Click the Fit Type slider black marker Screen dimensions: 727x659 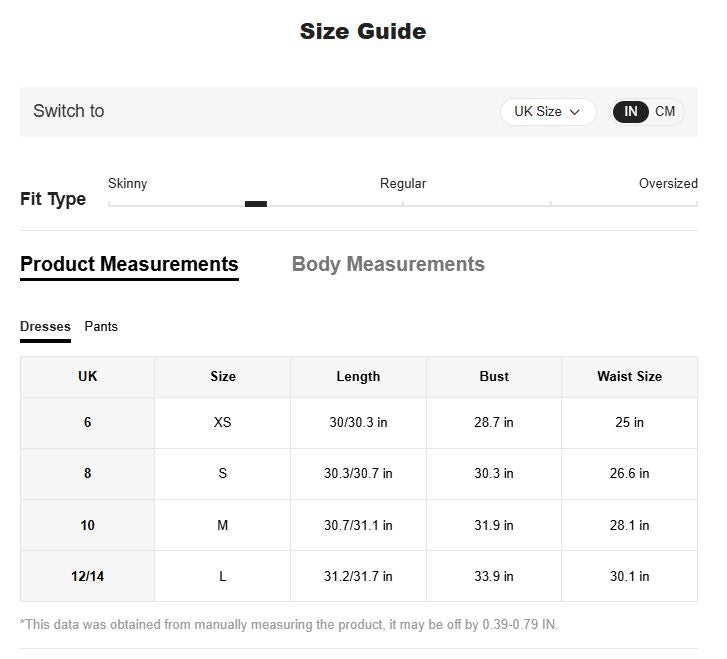point(256,204)
